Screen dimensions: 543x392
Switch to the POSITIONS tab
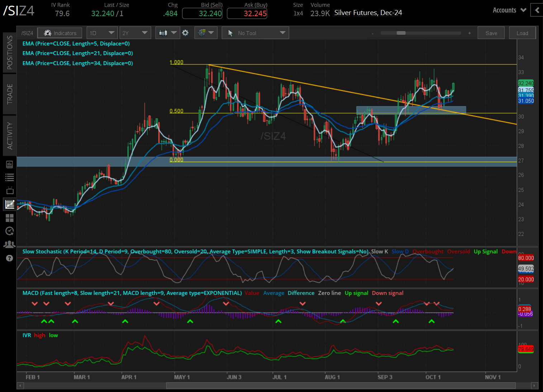(10, 52)
